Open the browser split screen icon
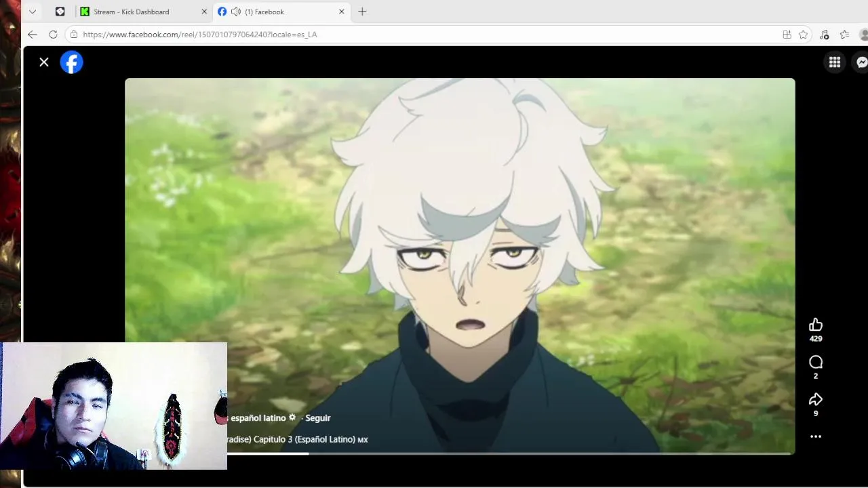 (787, 35)
